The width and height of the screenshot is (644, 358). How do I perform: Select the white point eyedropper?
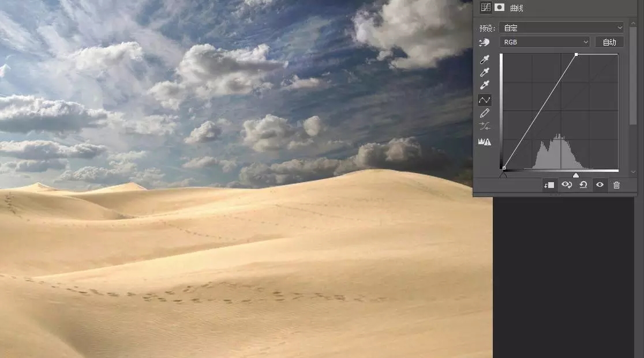pos(485,85)
